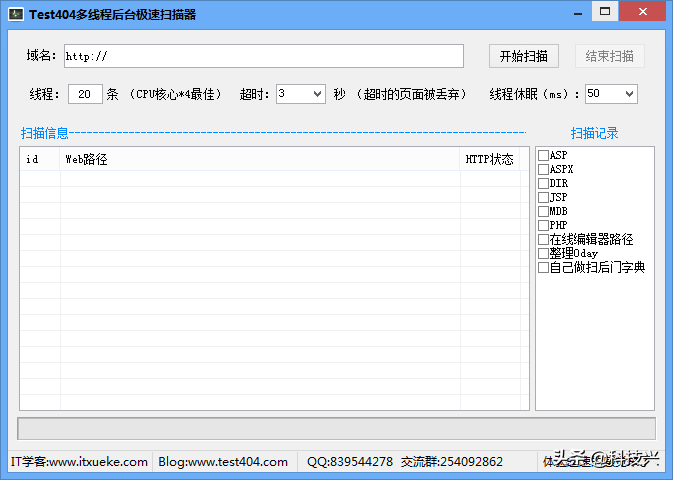
Task: Click the 结束扫描 button
Action: (609, 56)
